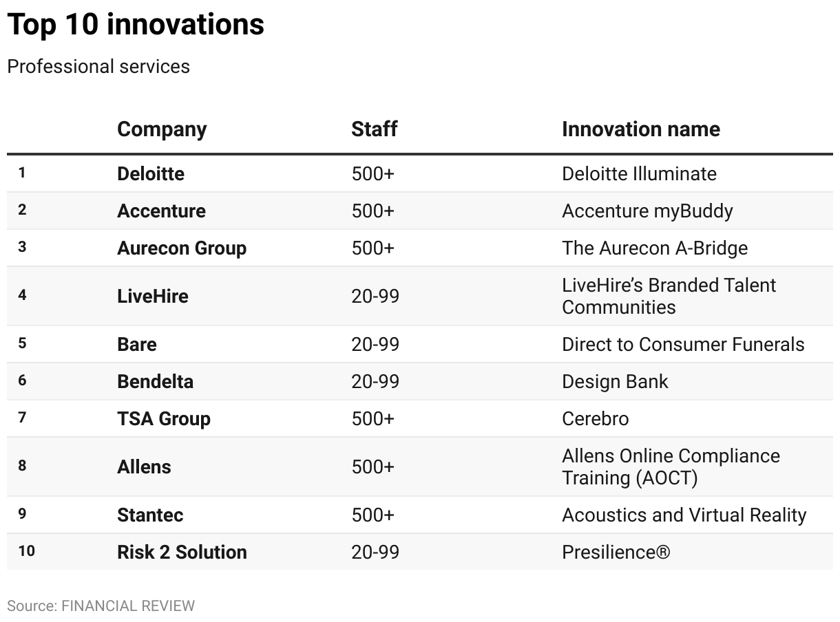Click Risk 2 Solution entry

[x=182, y=552]
